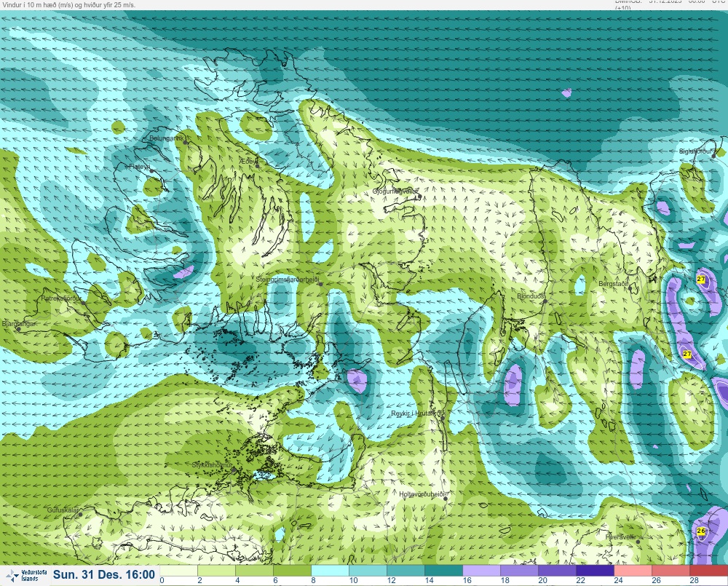Click the Holtavörðuheiði station label
Viewport: 728px width, 586px height.
point(422,494)
